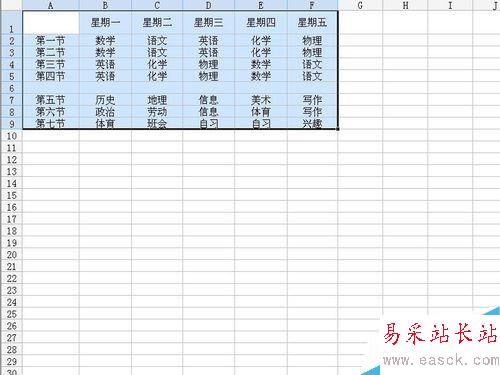500x375 pixels.
Task: Click the 班会 cell
Action: [157, 124]
